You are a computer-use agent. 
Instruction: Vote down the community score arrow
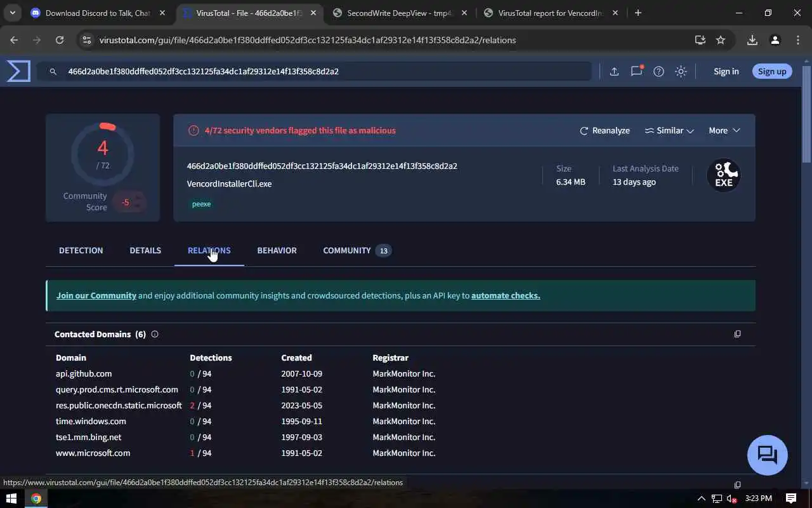(x=137, y=206)
